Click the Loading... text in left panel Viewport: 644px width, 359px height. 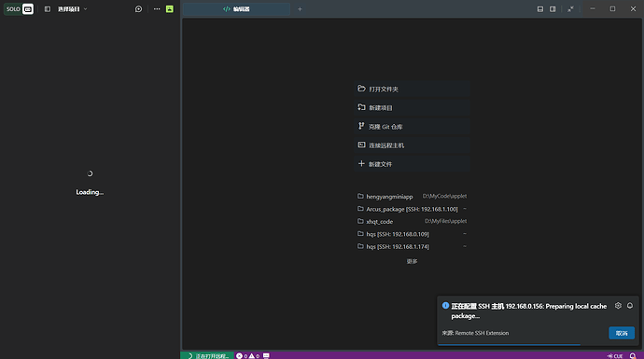tap(90, 192)
